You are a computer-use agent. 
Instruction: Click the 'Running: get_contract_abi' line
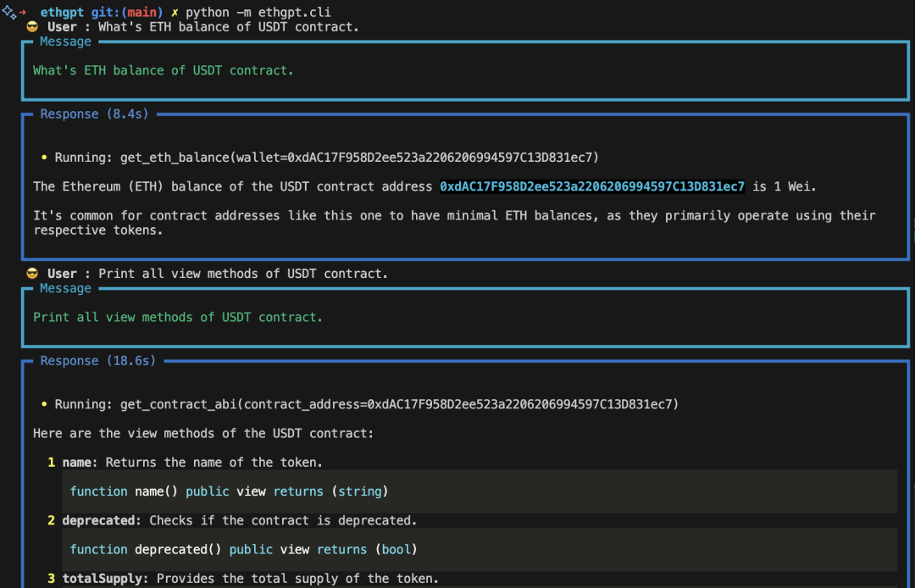click(367, 404)
